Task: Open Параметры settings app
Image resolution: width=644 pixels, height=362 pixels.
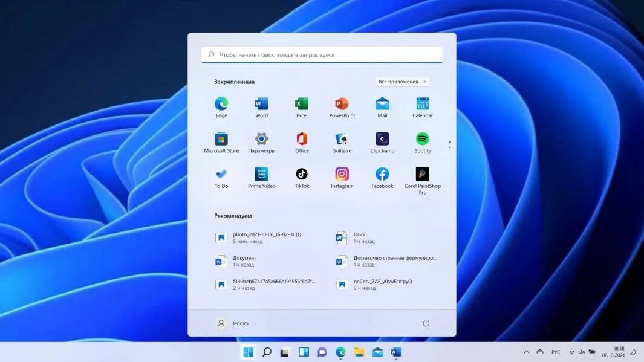Action: [262, 143]
